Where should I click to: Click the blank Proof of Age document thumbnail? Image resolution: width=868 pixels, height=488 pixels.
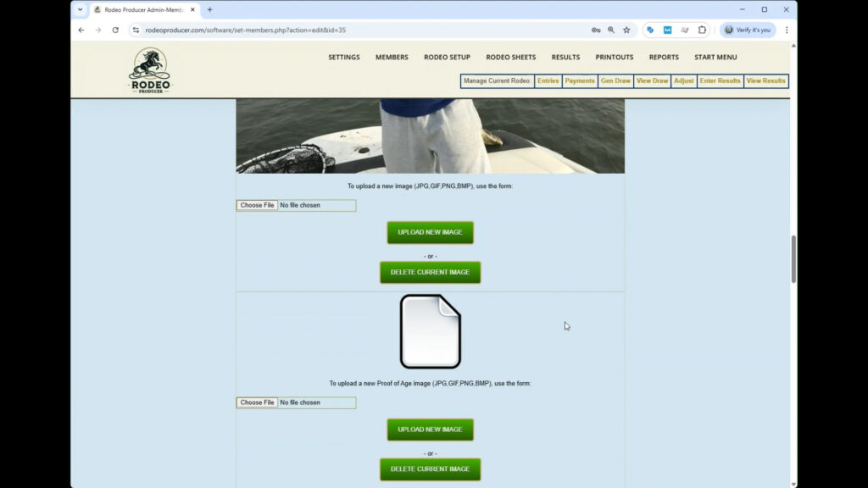[x=430, y=331]
